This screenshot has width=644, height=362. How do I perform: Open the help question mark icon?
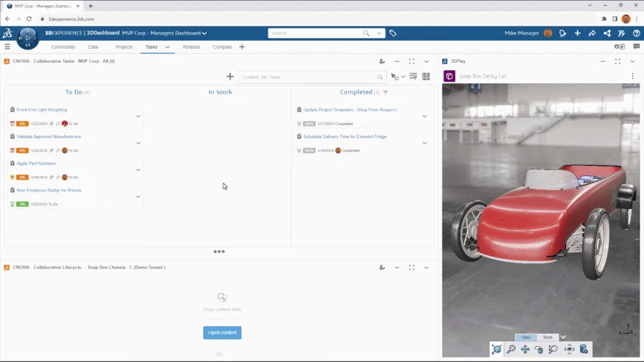(636, 33)
